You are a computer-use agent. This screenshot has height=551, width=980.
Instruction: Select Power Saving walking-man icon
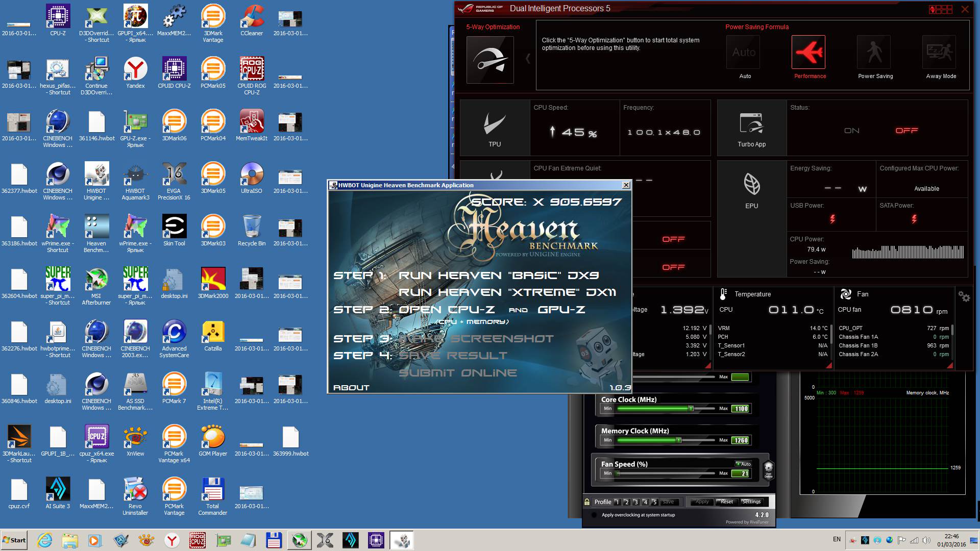click(874, 52)
